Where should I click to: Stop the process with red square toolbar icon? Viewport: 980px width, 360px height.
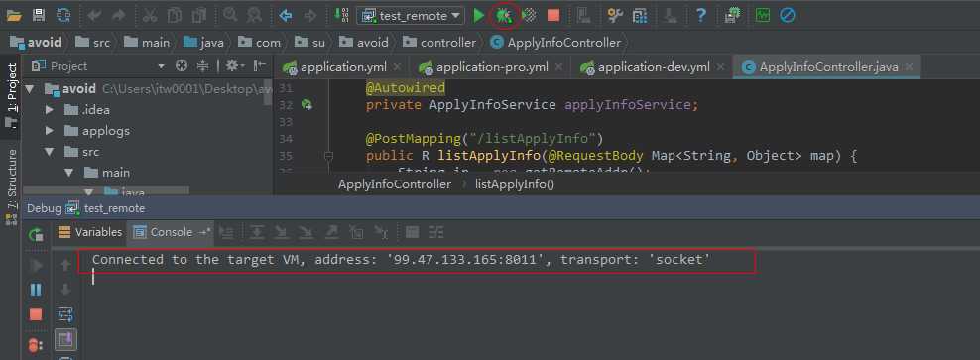point(553,15)
